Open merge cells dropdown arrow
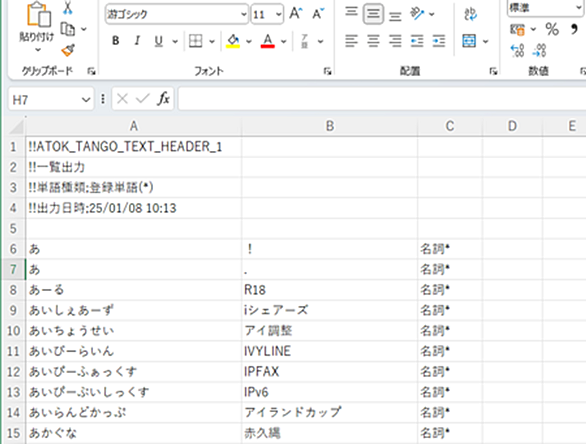 (485, 41)
